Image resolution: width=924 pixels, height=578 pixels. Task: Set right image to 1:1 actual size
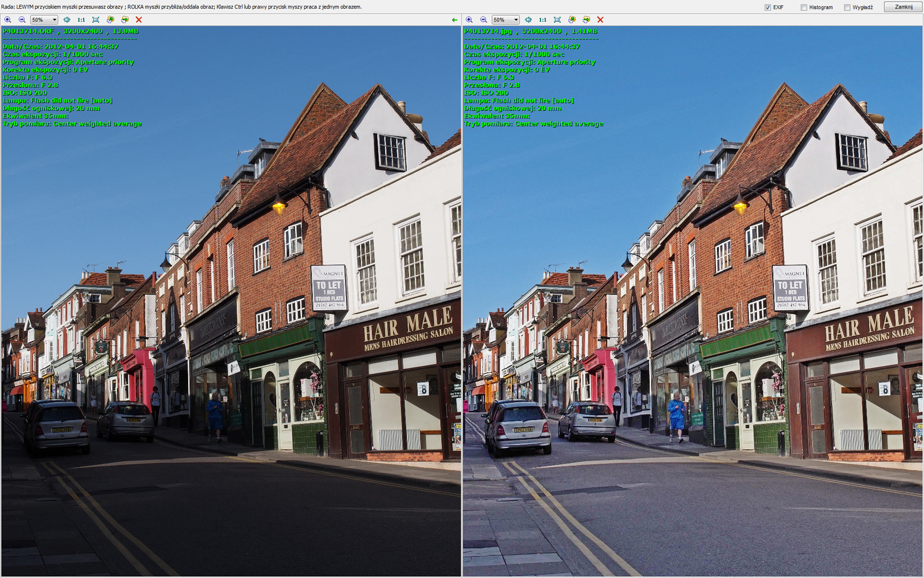542,20
